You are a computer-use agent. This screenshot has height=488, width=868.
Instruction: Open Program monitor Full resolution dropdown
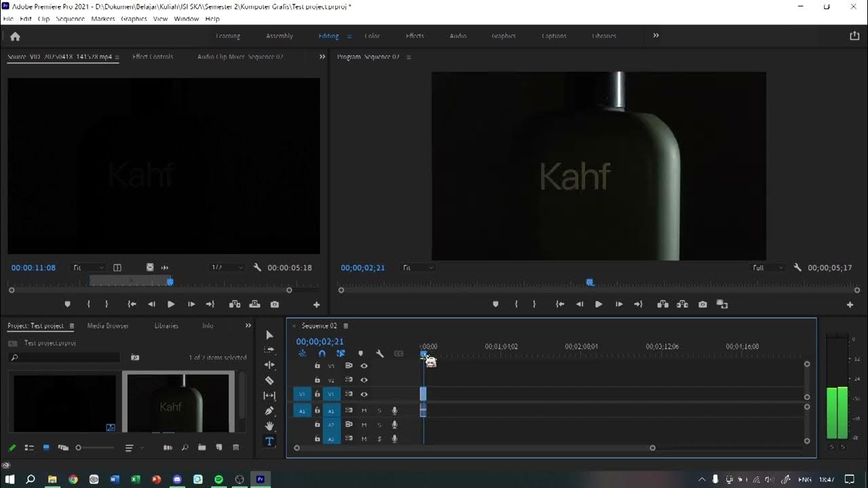tap(769, 268)
